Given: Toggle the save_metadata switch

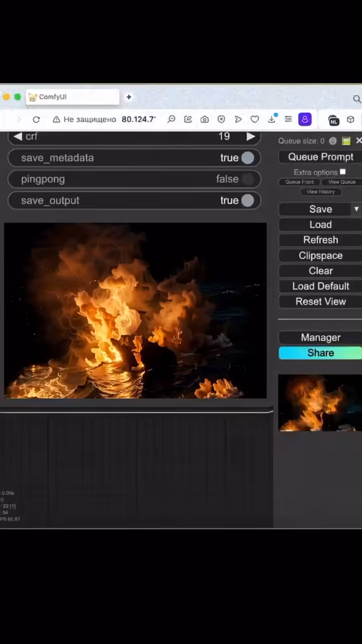Looking at the screenshot, I should point(247,158).
